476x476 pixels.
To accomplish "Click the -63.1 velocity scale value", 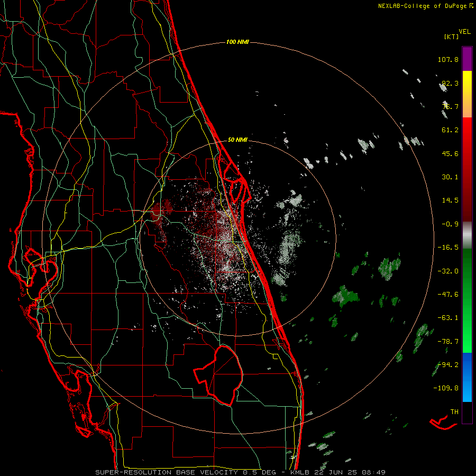I will tap(448, 318).
